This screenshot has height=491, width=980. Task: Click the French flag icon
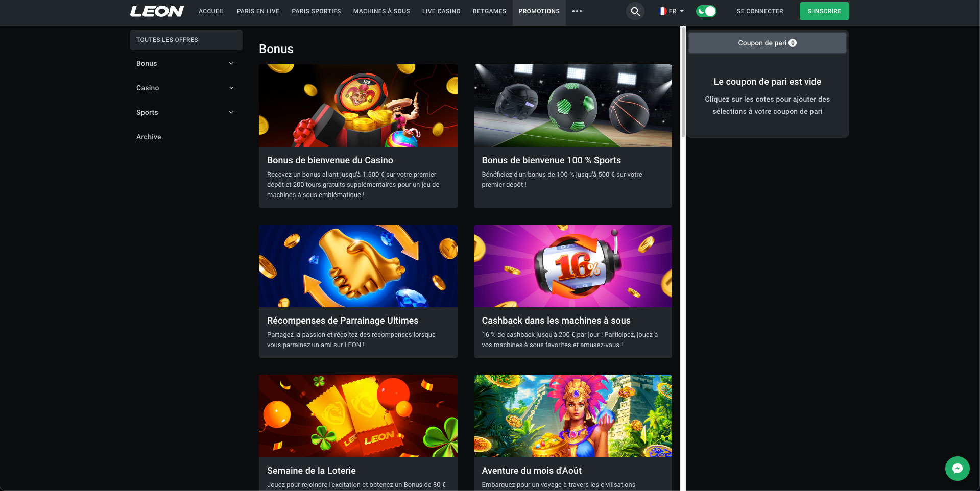662,11
